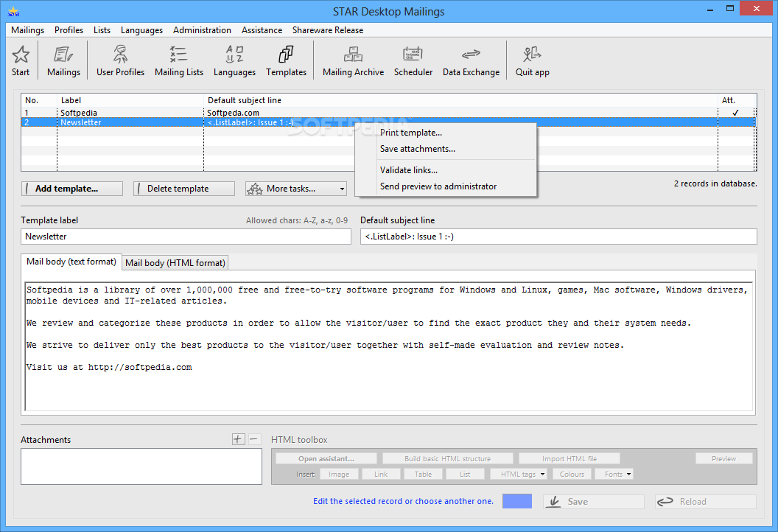
Task: Click the blue status color box
Action: coord(517,501)
